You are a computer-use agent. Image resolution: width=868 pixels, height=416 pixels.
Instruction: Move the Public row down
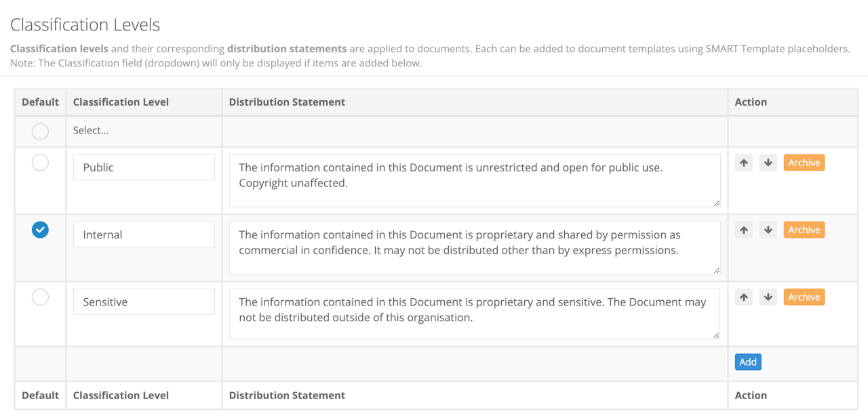coord(768,163)
